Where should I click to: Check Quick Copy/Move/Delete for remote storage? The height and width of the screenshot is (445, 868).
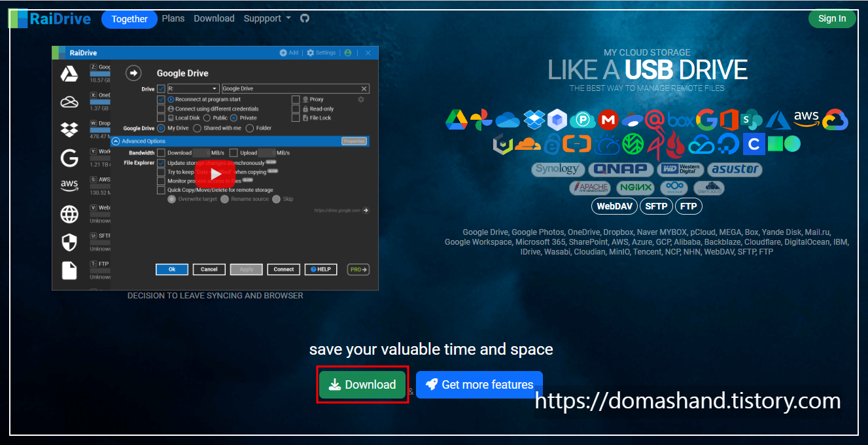pyautogui.click(x=161, y=190)
